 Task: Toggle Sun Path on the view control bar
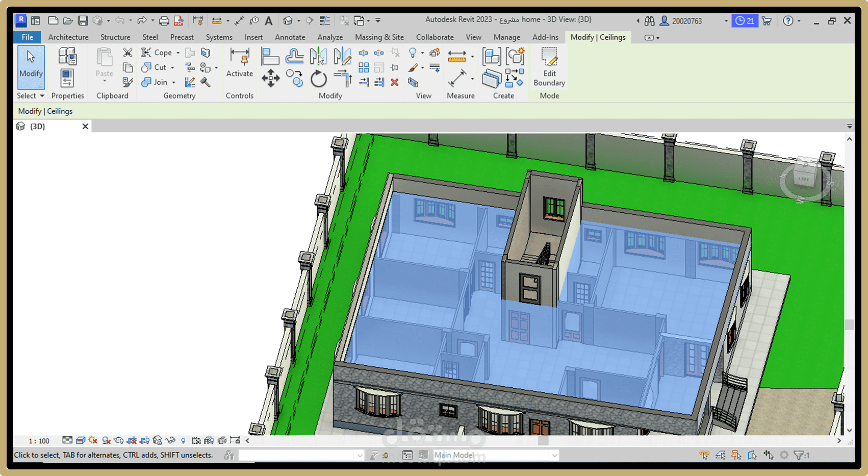pos(93,440)
